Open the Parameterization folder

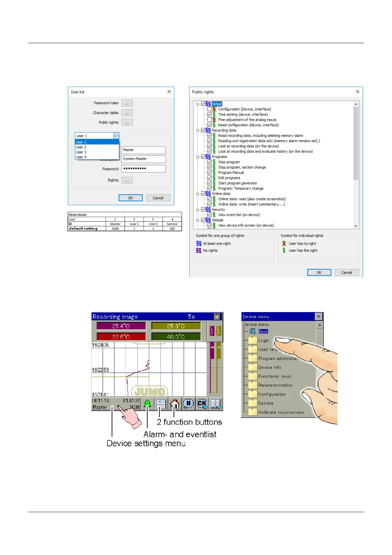point(253,385)
